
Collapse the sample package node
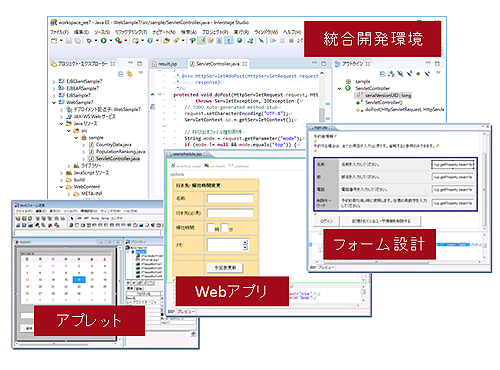(76, 138)
